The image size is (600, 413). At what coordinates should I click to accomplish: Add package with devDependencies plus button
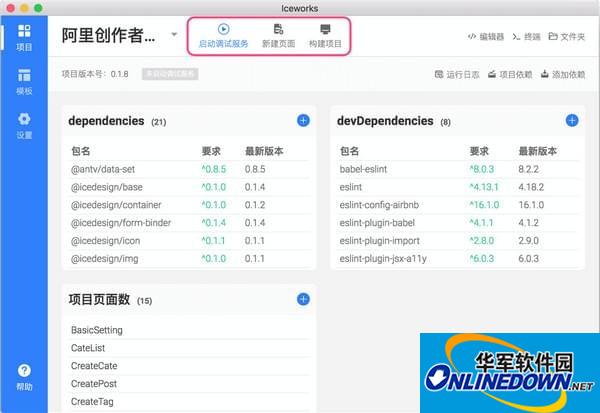[x=572, y=121]
